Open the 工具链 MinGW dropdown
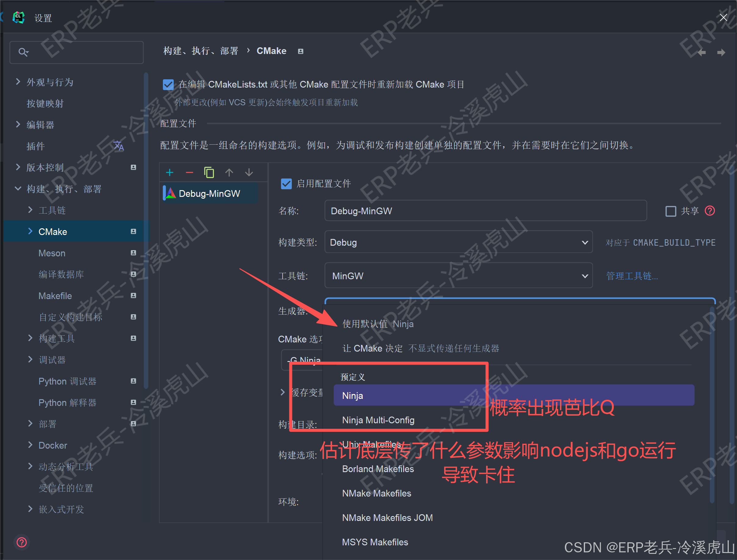 tap(458, 276)
